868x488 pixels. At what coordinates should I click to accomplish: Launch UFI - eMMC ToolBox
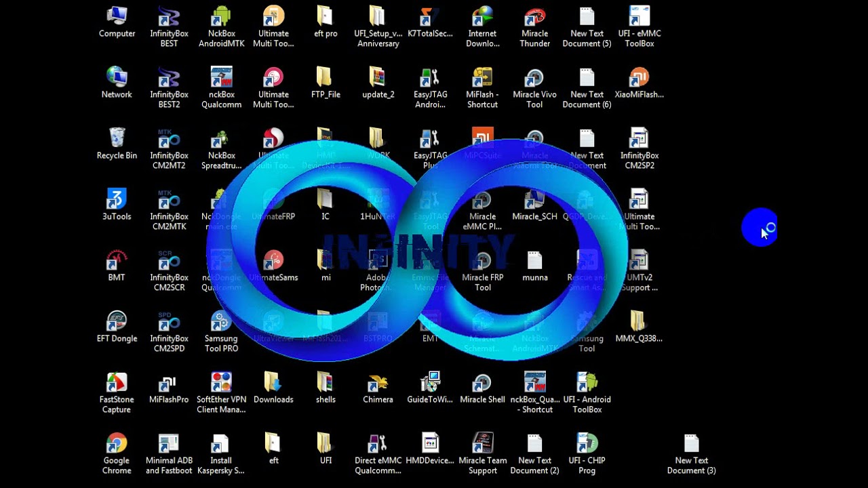coord(639,27)
